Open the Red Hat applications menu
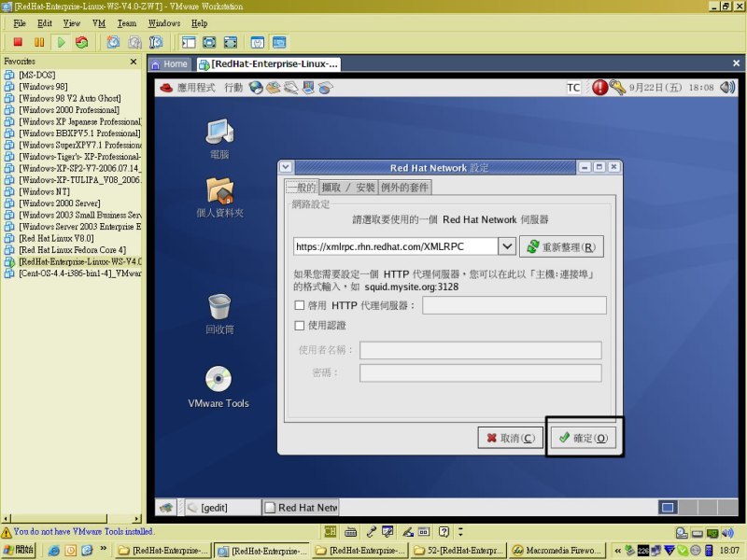The width and height of the screenshot is (747, 560). (x=188, y=88)
